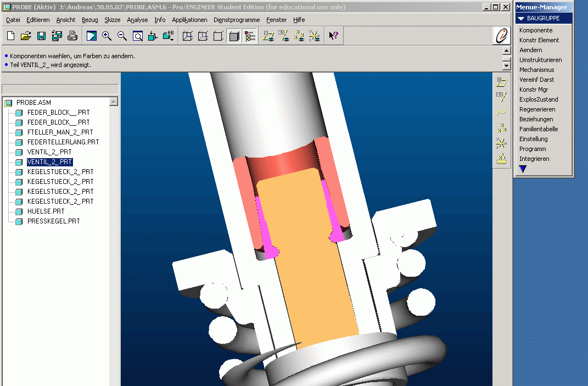This screenshot has height=386, width=588.
Task: Open the Dienstprogramme menu
Action: click(237, 20)
